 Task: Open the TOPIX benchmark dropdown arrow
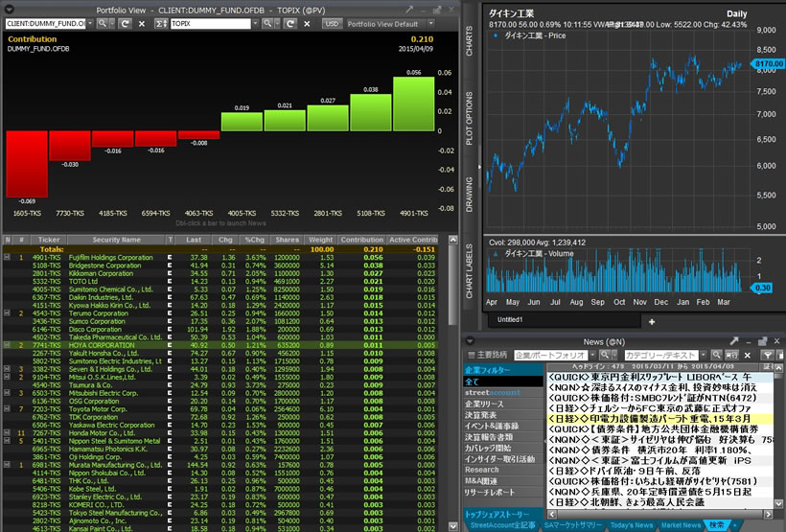[256, 24]
